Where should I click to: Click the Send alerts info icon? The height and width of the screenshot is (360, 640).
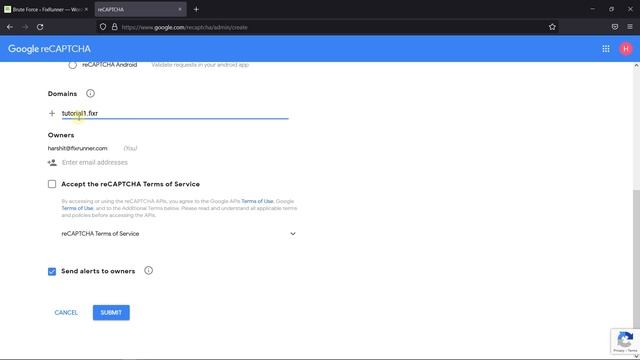coord(149,271)
